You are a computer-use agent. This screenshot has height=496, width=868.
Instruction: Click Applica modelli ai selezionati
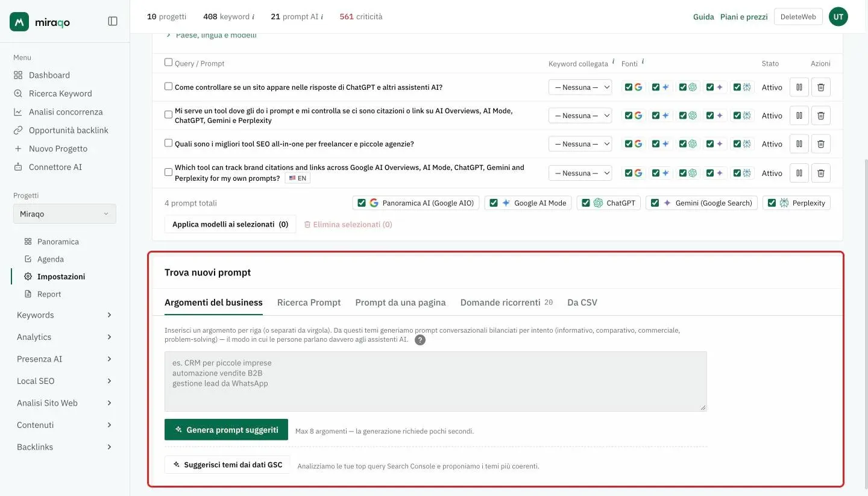point(230,224)
